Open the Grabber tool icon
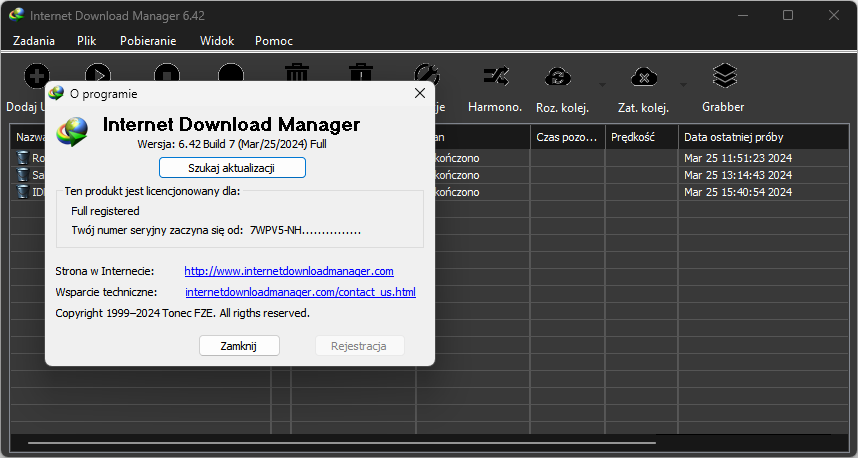Image resolution: width=858 pixels, height=458 pixels. pos(724,76)
